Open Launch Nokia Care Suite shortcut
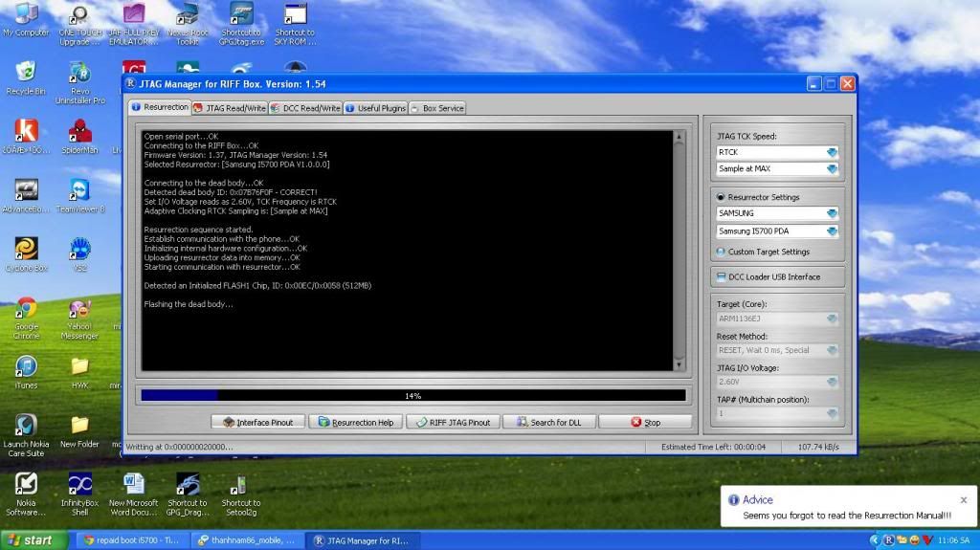The height and width of the screenshot is (550, 980). [26, 435]
